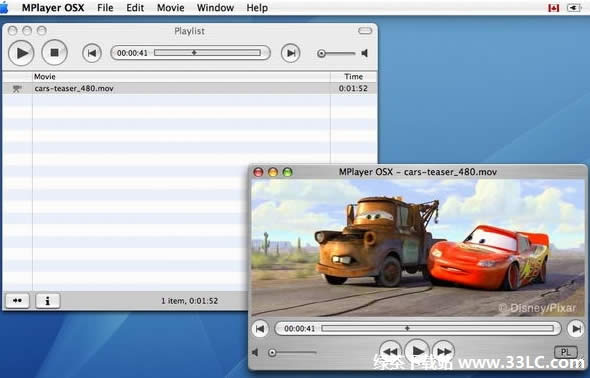Click the 00:00:41 time display in Playlist window

pos(132,53)
